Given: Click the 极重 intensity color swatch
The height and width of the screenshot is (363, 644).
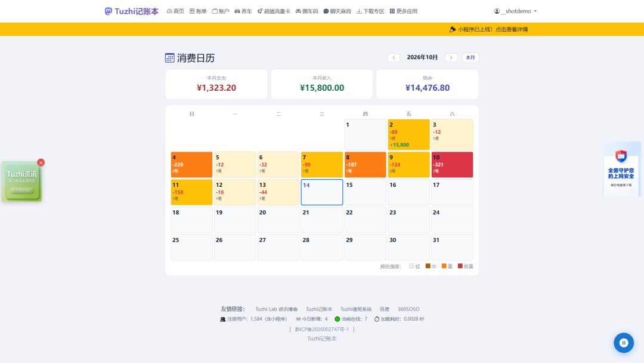Looking at the screenshot, I should click(460, 266).
